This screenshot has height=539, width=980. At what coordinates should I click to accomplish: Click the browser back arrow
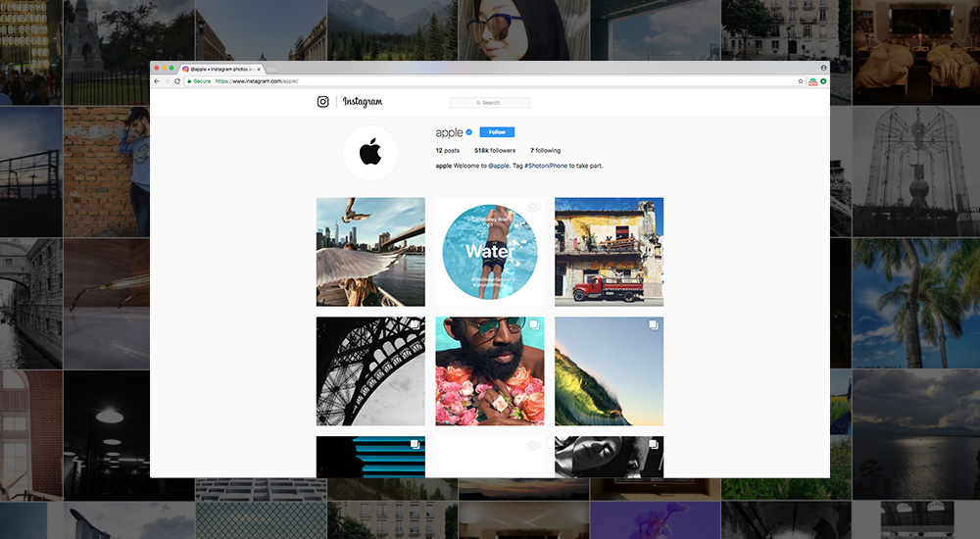(157, 81)
